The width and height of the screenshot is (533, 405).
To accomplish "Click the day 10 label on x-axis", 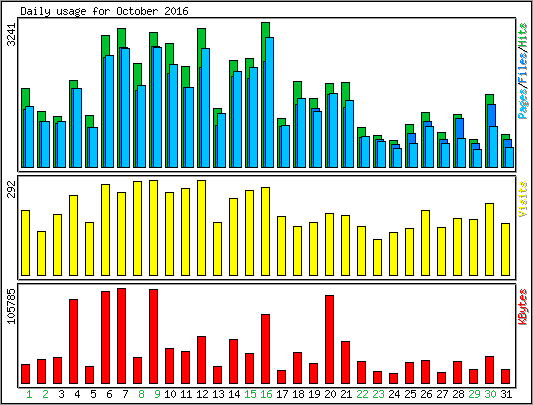I will (x=170, y=394).
